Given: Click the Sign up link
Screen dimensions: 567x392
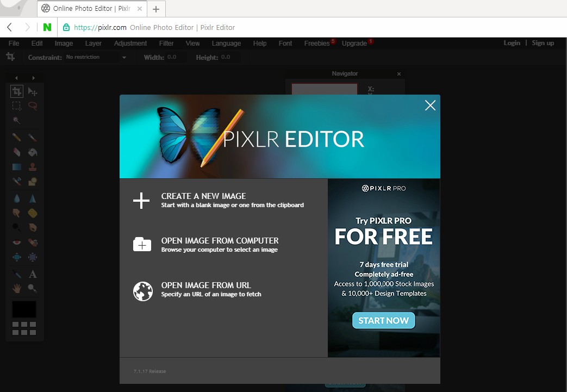Looking at the screenshot, I should click(x=543, y=43).
